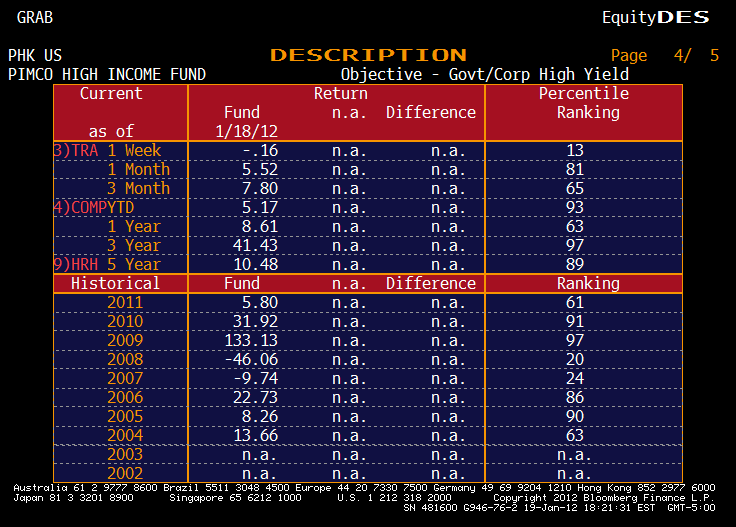Select the 1 Week row label
This screenshot has height=527, width=736.
coord(134,151)
